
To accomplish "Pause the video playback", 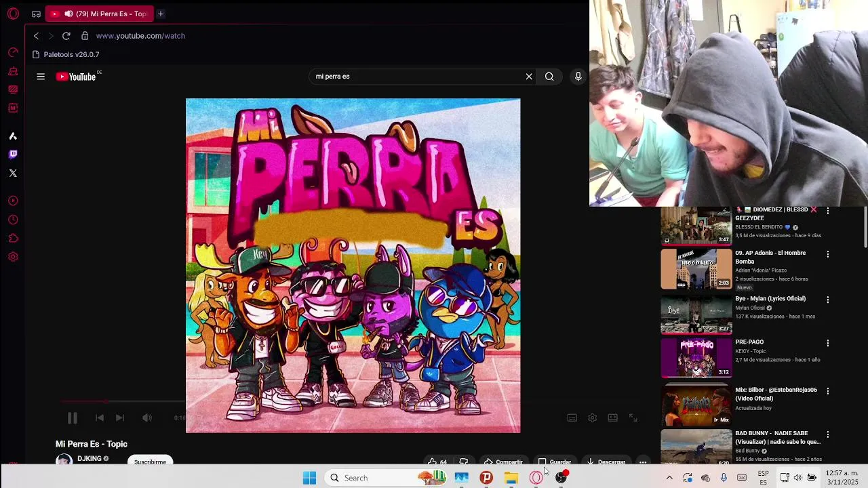I will (72, 418).
